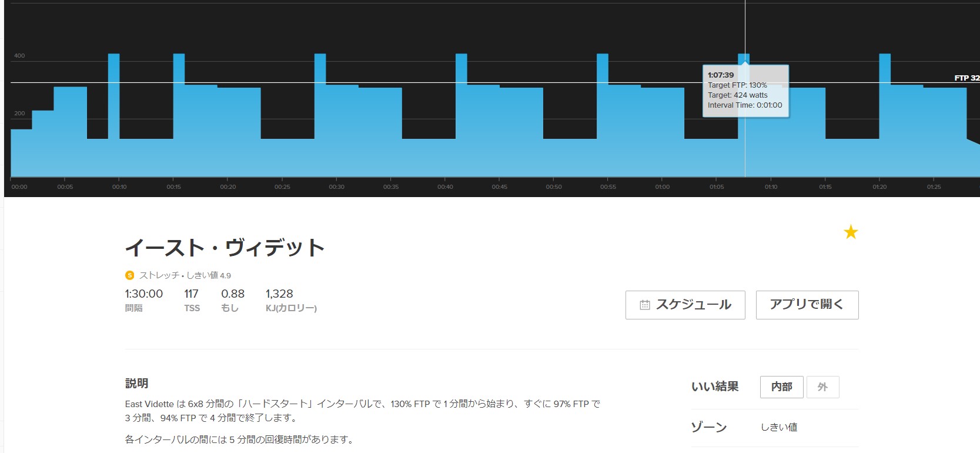Click the 0.88 intensity factor value
The width and height of the screenshot is (980, 453).
pyautogui.click(x=233, y=294)
